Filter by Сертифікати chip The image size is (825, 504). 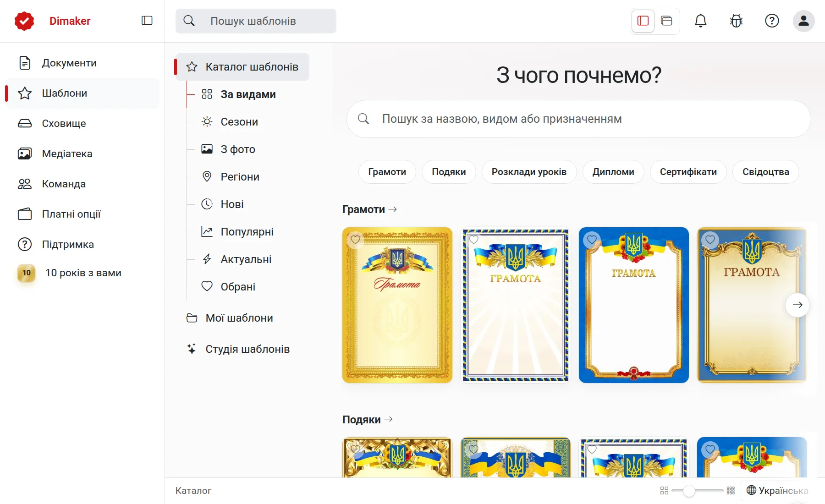click(x=688, y=172)
